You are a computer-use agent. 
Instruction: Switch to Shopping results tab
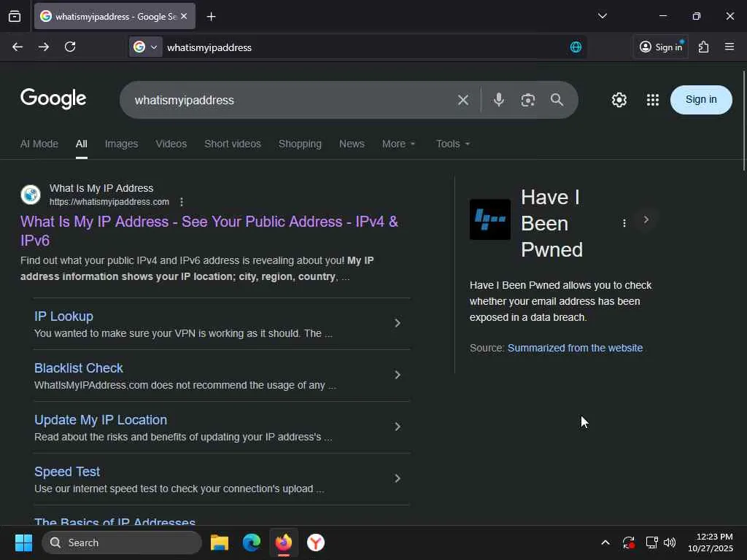pyautogui.click(x=300, y=144)
